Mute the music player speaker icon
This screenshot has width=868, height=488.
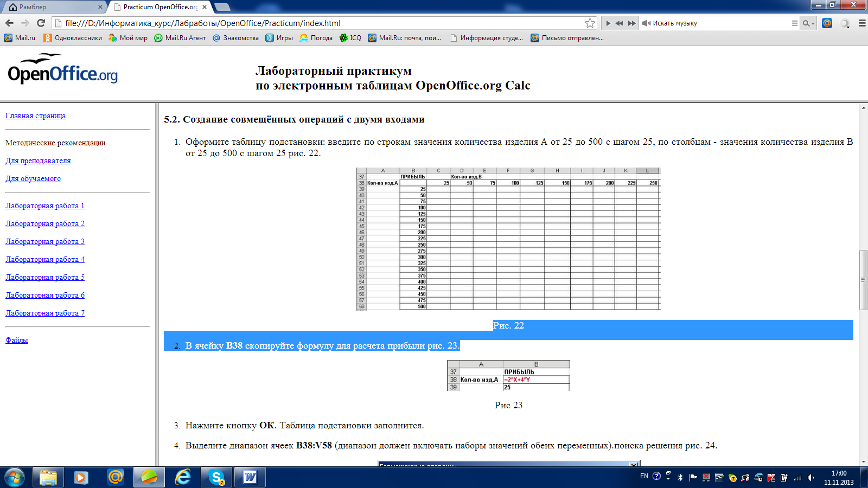pyautogui.click(x=646, y=23)
